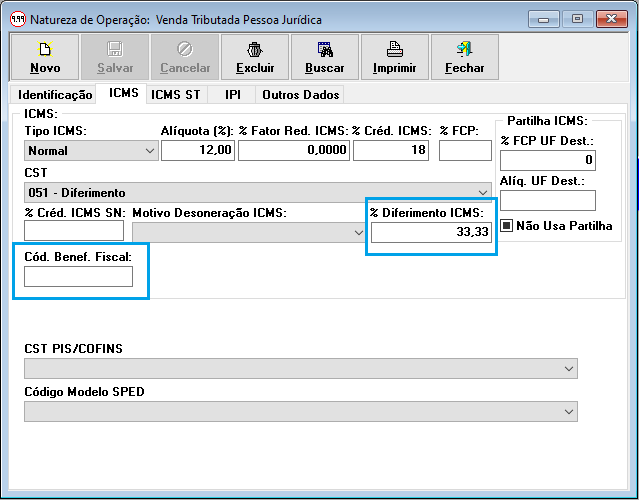The width and height of the screenshot is (639, 500).
Task: Open the Tipo ICMS dropdown
Action: [150, 151]
